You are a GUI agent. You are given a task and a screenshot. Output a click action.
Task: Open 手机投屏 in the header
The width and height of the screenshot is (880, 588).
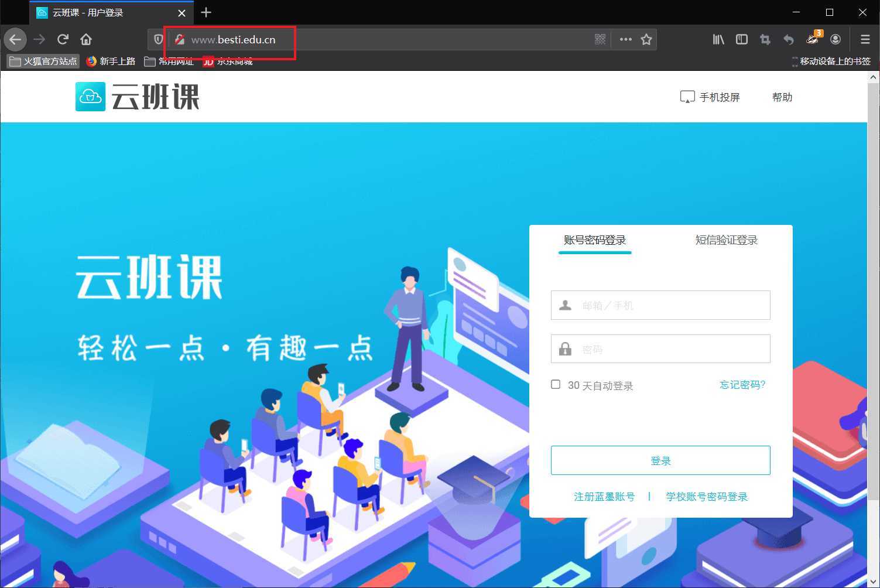pyautogui.click(x=710, y=97)
